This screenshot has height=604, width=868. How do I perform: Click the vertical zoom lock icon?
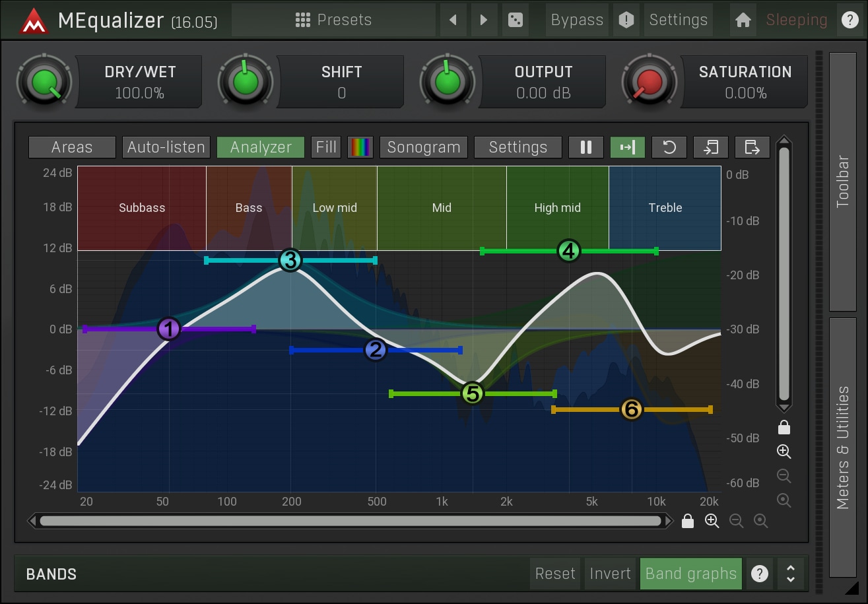(x=784, y=428)
